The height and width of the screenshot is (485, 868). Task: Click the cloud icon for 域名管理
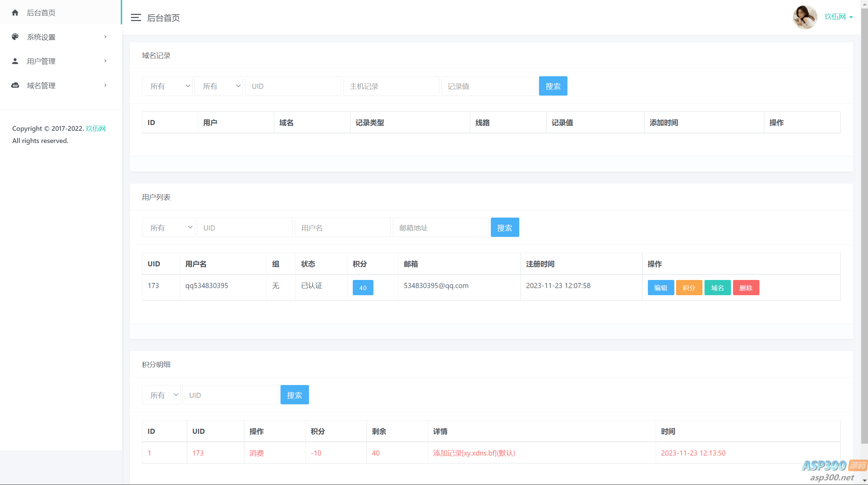coord(15,85)
